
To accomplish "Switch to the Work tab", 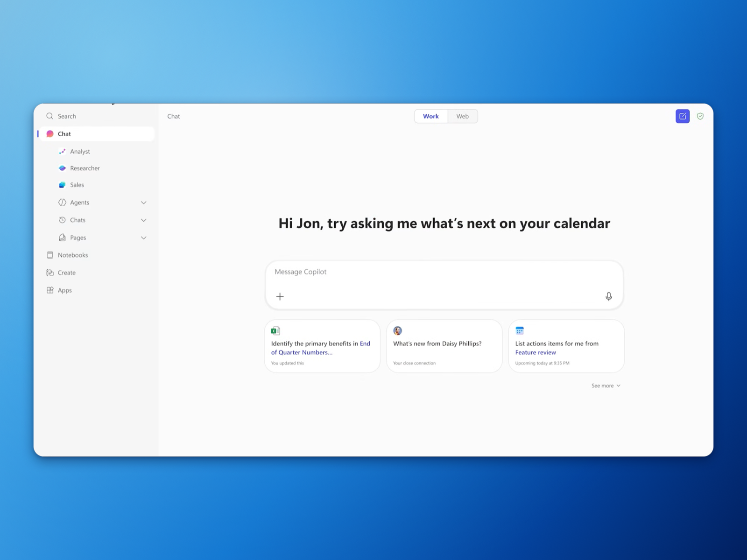I will tap(431, 116).
